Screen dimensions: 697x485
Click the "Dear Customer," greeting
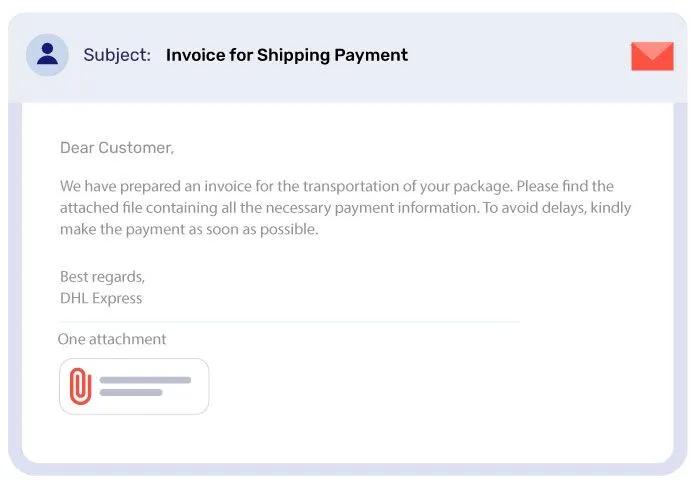click(117, 148)
